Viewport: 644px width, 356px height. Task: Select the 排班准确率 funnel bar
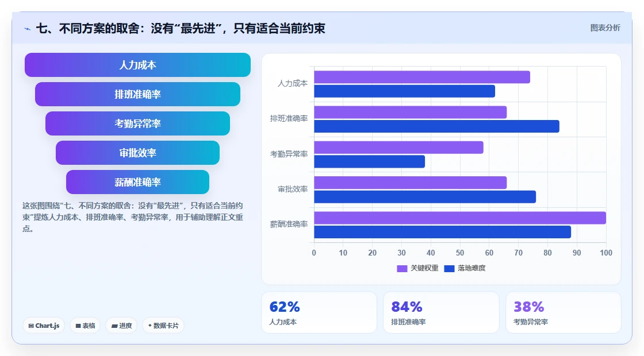point(137,94)
